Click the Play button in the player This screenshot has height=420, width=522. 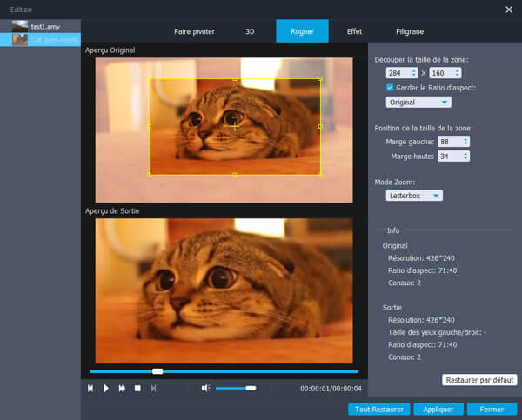[x=106, y=388]
